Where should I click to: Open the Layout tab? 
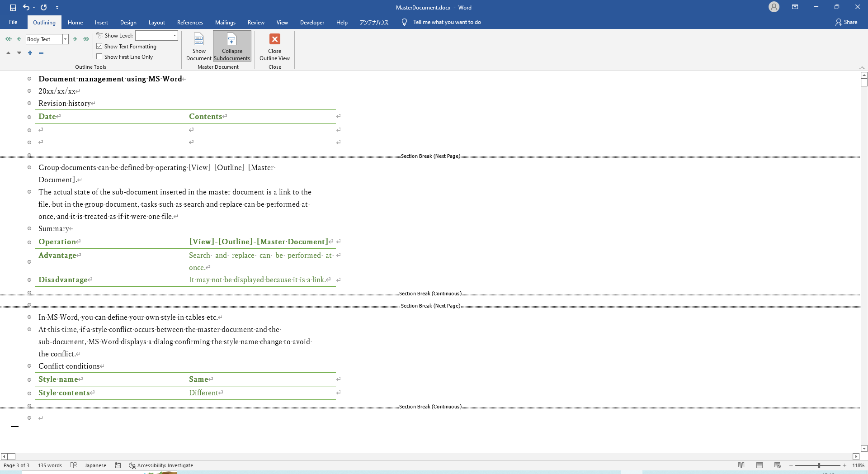(x=156, y=22)
